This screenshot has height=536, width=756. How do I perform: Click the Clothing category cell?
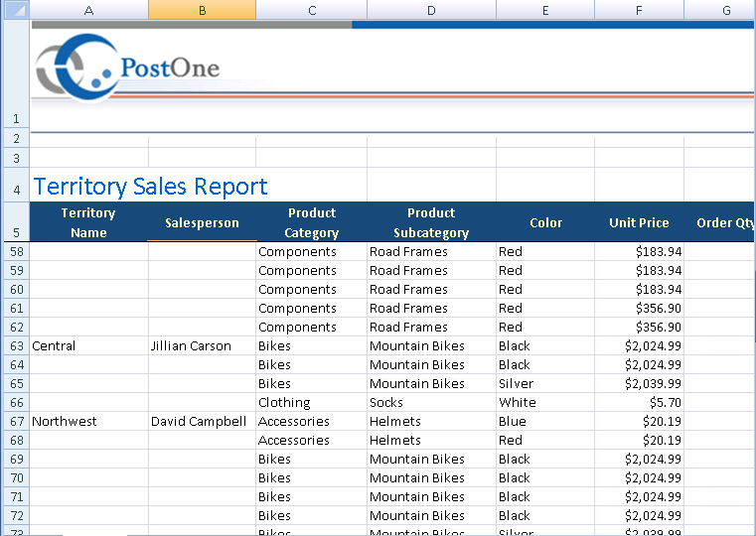tap(312, 403)
